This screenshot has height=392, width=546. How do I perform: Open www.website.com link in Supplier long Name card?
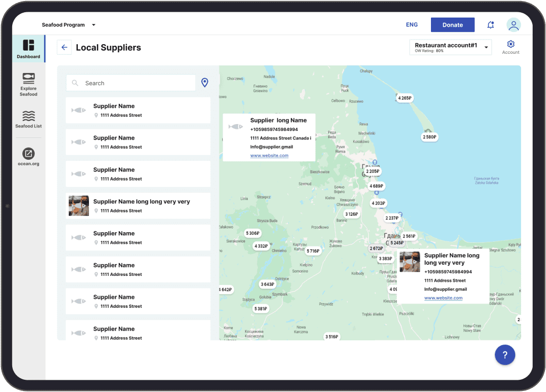pos(269,156)
